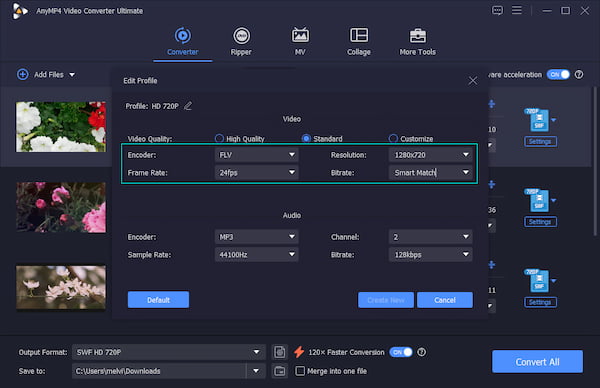Open the output folder icon

280,371
